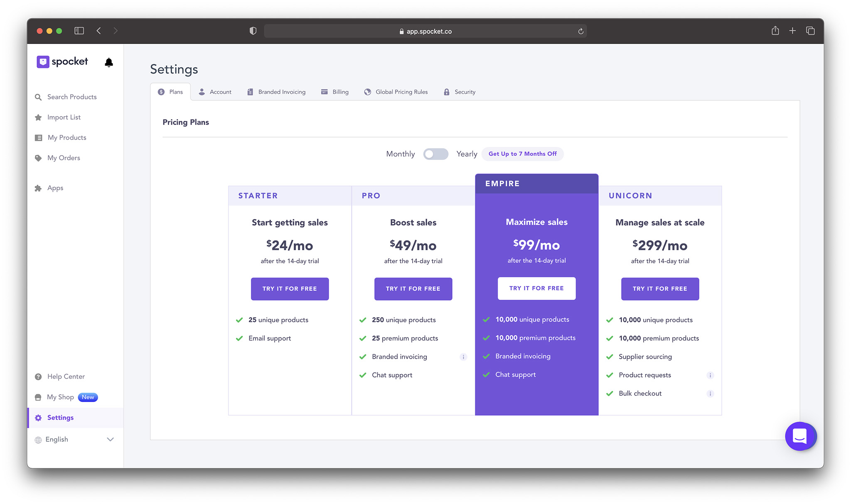Select Search Products in the sidebar
Screen dimensions: 851x504
71,97
